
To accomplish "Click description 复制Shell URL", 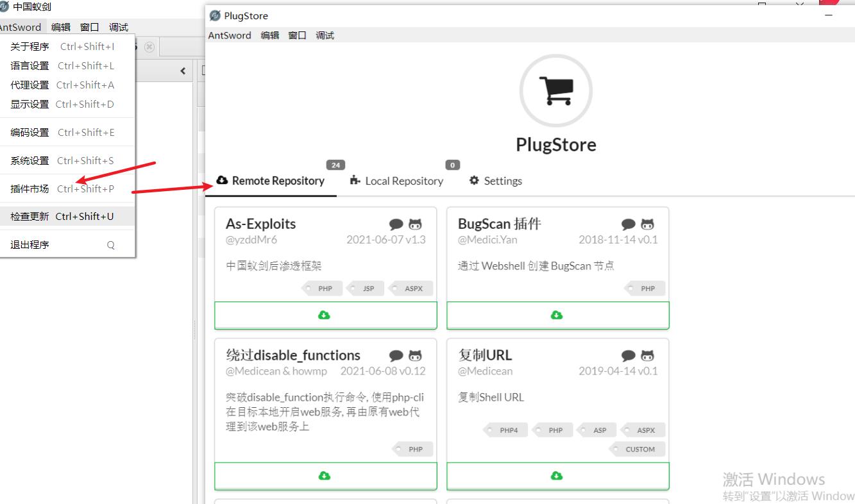I will [491, 398].
